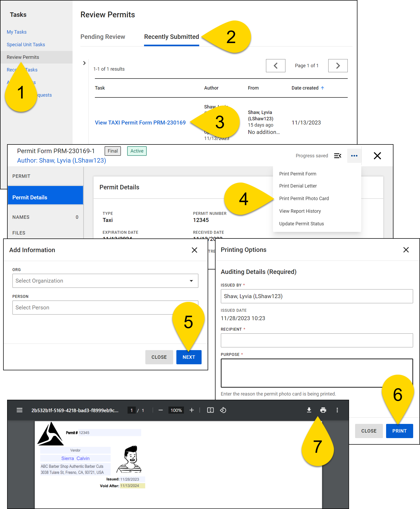Open View TAXI Permit Form PRM-230169 link
The image size is (420, 509).
point(140,123)
